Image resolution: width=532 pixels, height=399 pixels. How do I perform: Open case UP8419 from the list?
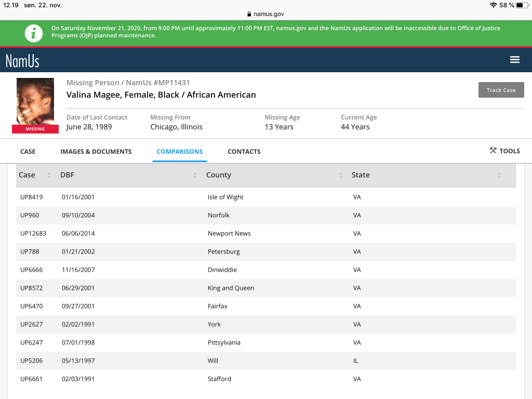point(32,197)
